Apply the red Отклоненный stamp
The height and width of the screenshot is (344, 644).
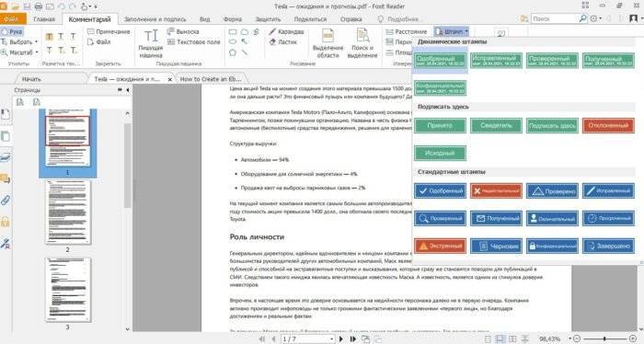(x=608, y=126)
